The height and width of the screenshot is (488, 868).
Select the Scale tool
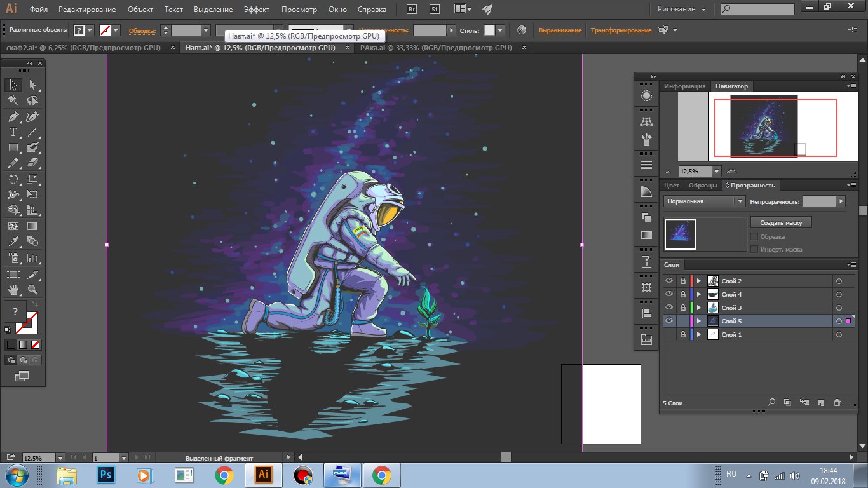32,179
